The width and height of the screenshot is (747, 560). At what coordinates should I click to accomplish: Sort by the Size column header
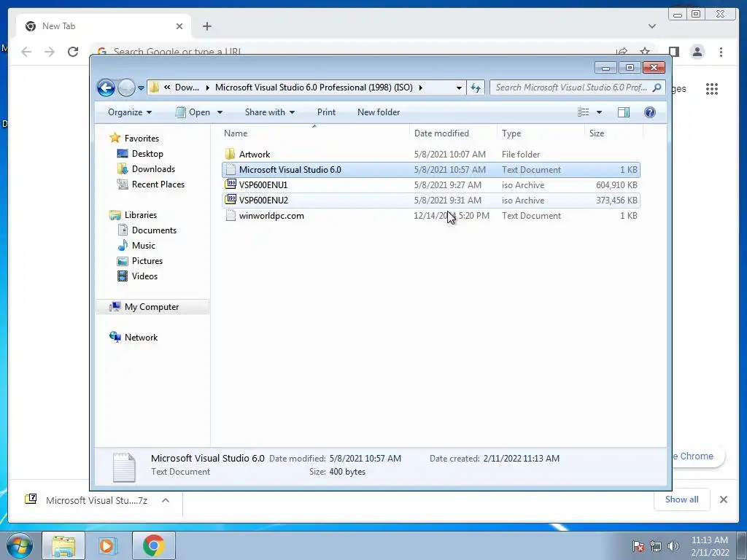click(x=614, y=133)
